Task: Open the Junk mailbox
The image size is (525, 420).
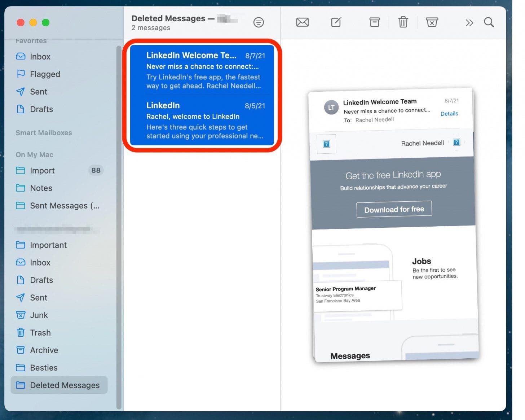Action: pyautogui.click(x=39, y=315)
